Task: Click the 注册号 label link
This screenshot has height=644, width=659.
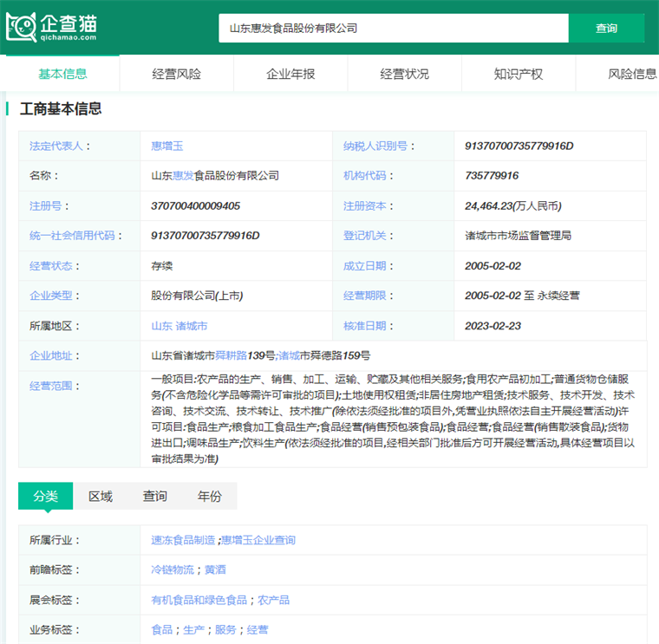Action: click(45, 205)
